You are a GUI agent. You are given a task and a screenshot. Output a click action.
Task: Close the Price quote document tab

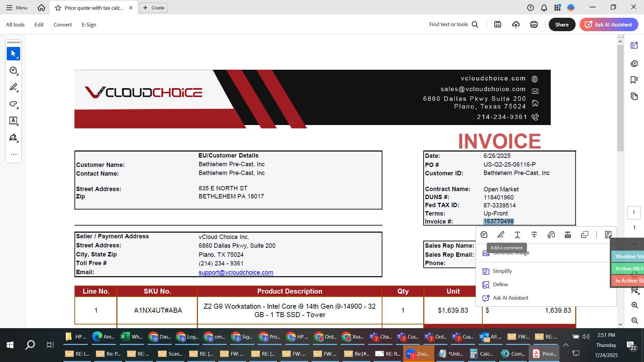(131, 8)
